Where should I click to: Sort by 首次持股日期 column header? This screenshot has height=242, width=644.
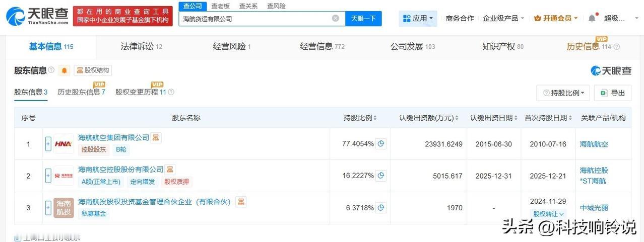548,118
